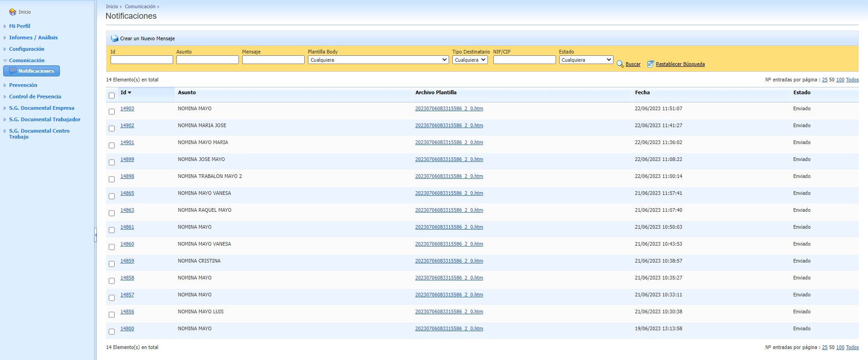
Task: Open notification Id 14861
Action: click(127, 227)
